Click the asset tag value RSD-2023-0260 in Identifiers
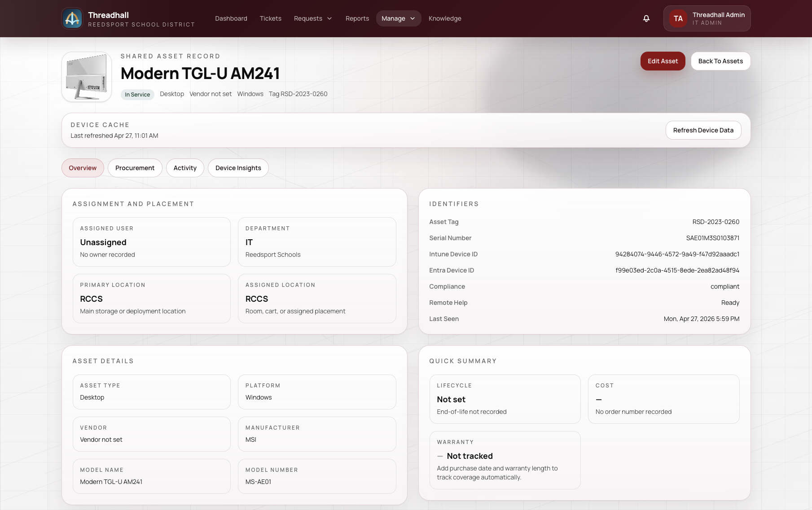Viewport: 812px width, 510px height. tap(716, 222)
